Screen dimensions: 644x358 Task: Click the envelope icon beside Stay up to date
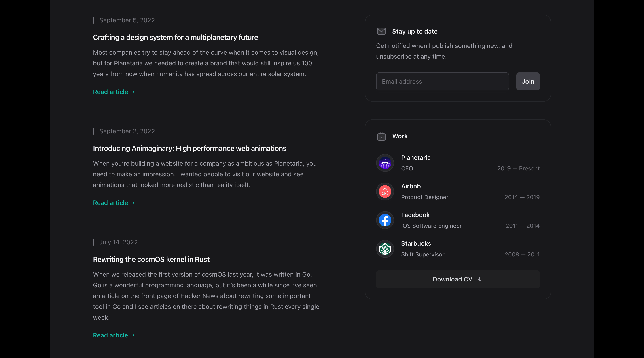click(381, 31)
